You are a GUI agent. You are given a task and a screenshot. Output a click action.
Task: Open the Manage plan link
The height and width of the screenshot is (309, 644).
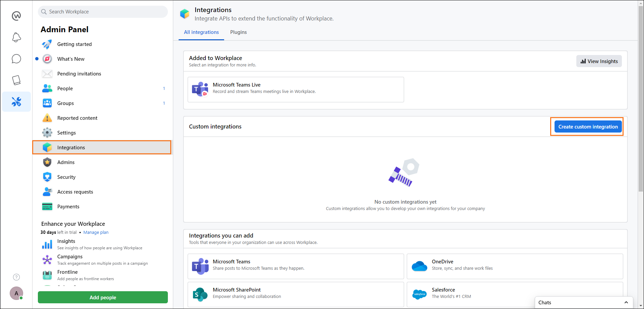click(x=96, y=232)
